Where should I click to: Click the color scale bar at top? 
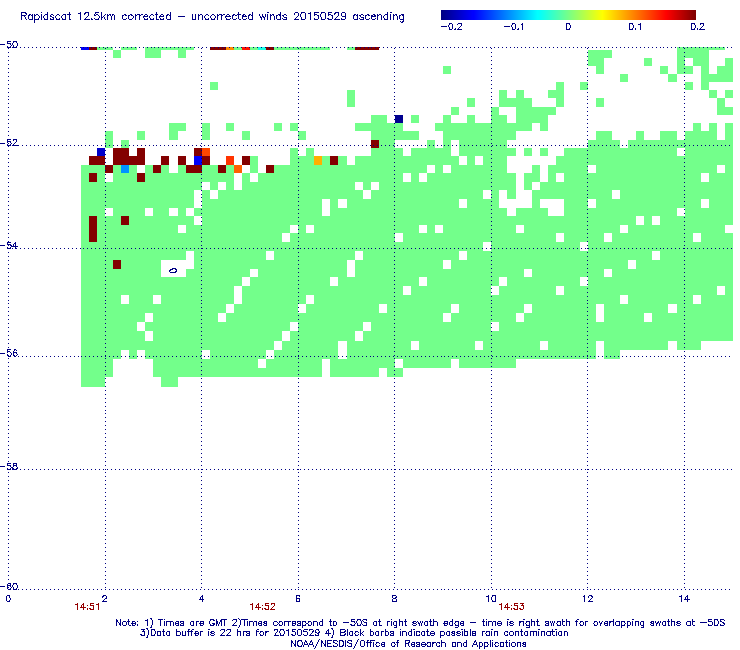point(568,15)
